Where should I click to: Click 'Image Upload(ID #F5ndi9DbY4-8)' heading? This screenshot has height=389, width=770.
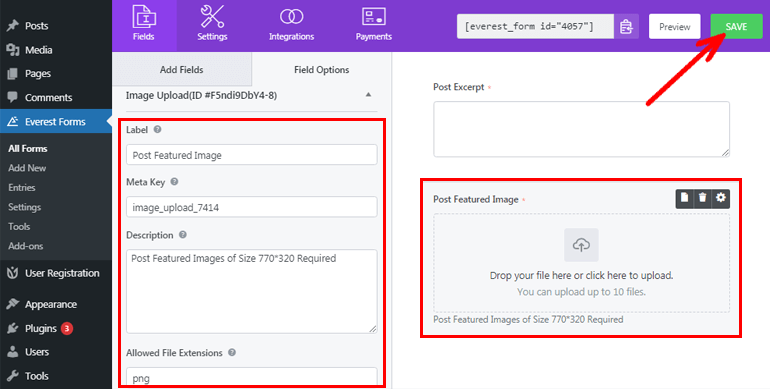pos(201,95)
